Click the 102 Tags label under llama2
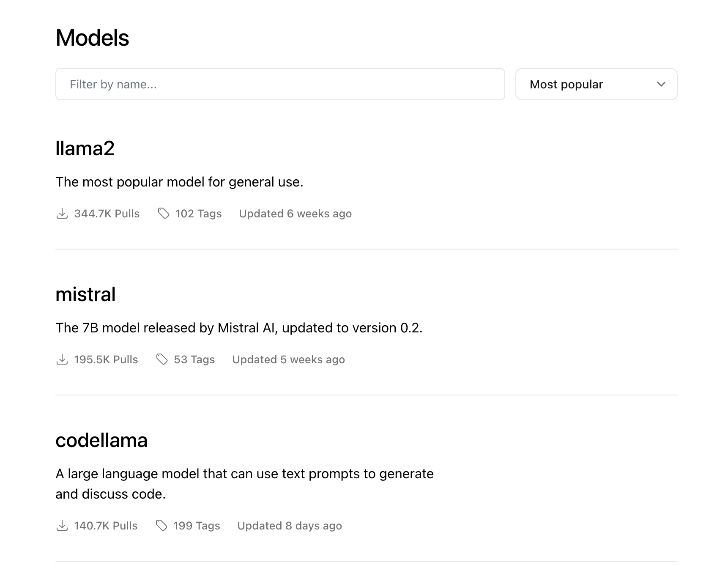 pos(198,214)
